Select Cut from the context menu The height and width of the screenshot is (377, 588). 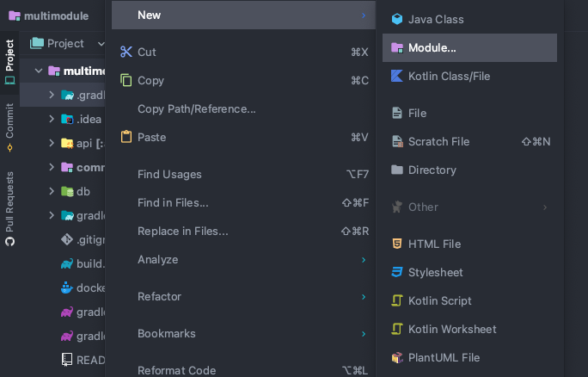coord(243,52)
